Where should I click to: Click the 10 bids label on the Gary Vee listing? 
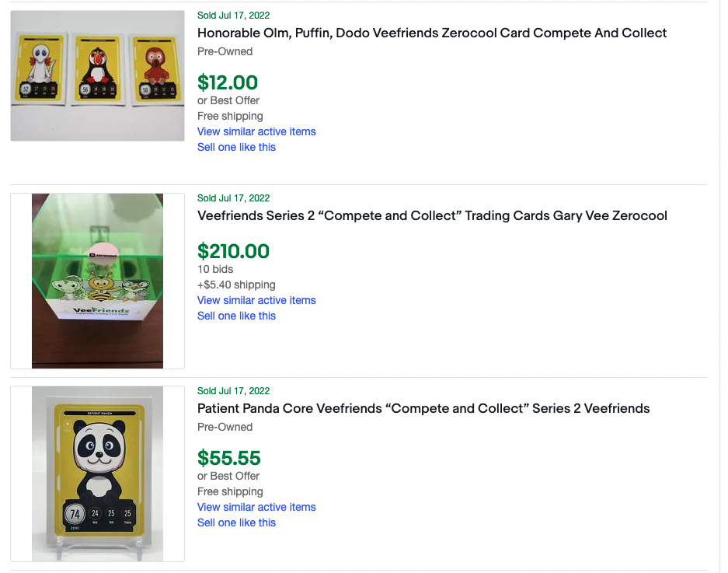click(214, 269)
